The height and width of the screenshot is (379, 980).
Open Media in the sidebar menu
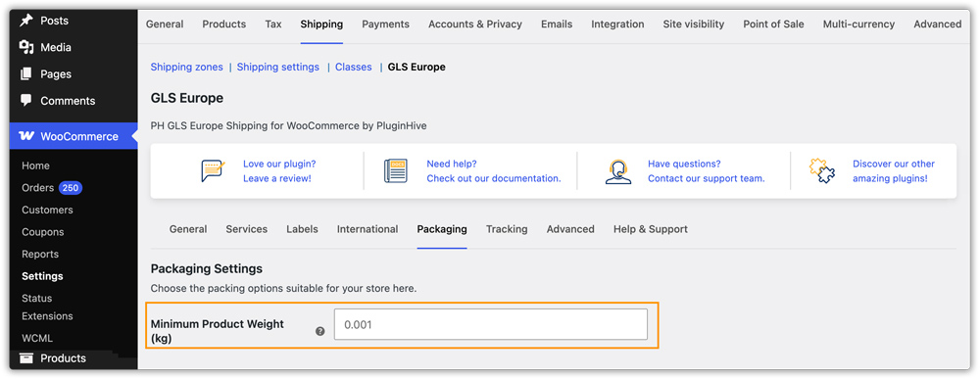pyautogui.click(x=56, y=47)
